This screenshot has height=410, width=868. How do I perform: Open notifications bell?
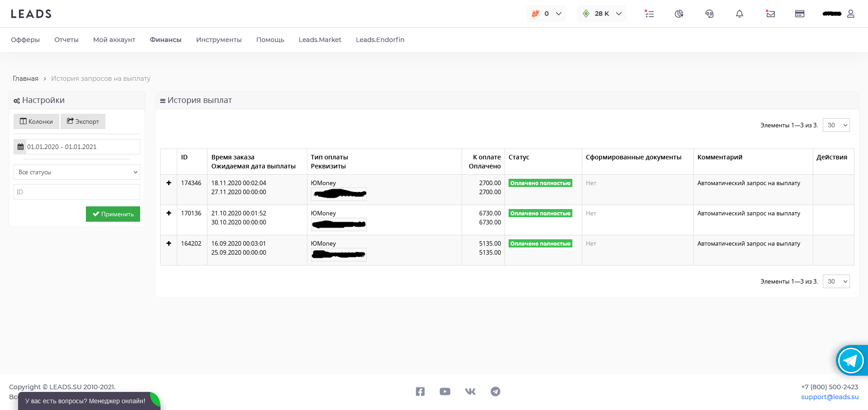click(x=740, y=14)
